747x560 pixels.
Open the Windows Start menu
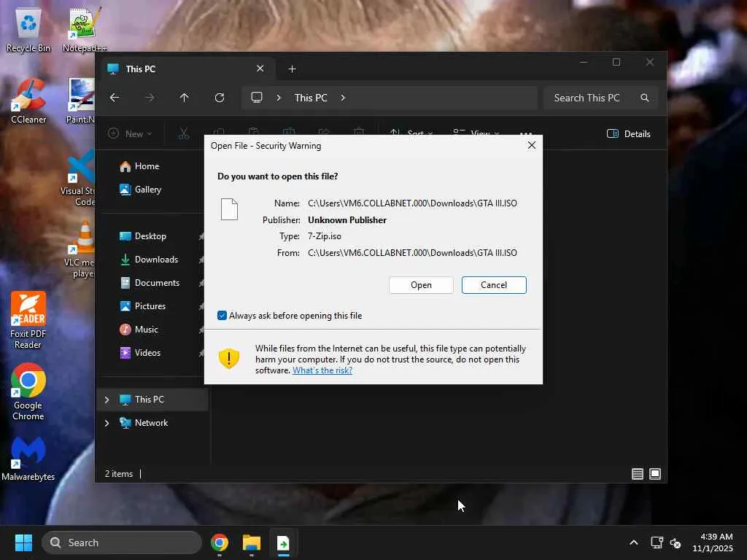point(23,542)
